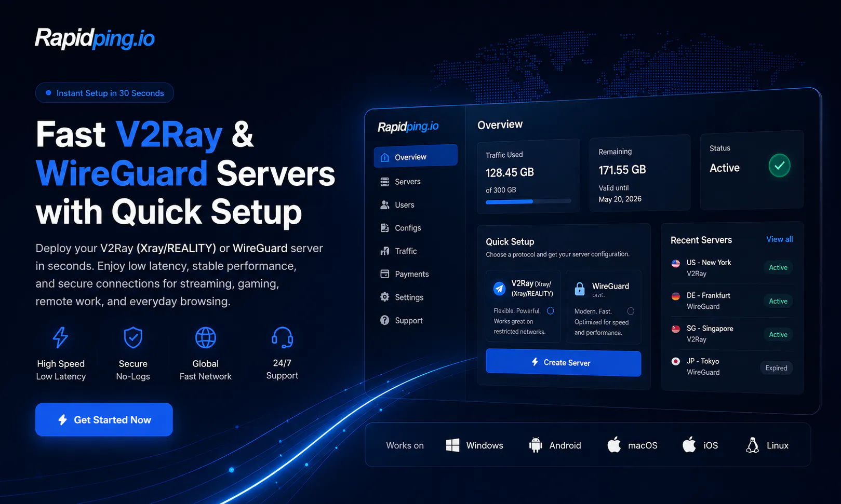Image resolution: width=841 pixels, height=504 pixels.
Task: Click the Support question mark icon
Action: click(385, 320)
